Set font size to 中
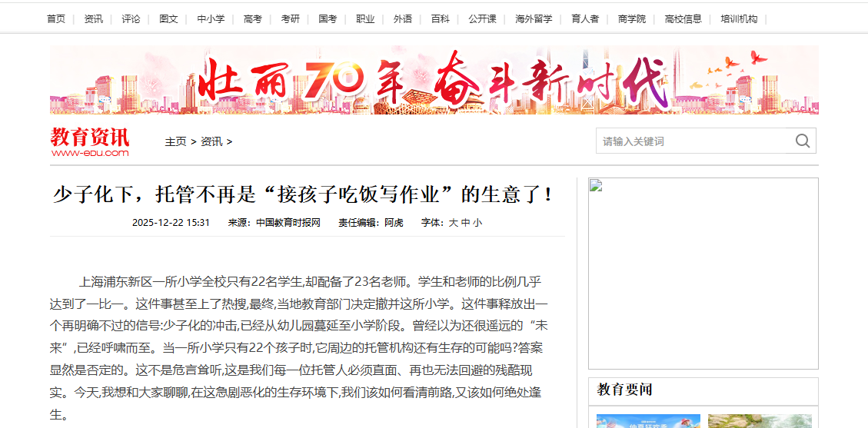This screenshot has height=428, width=868. click(466, 223)
